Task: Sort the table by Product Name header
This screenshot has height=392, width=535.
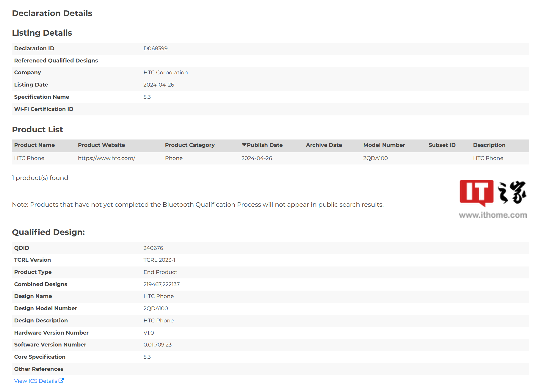Action: 34,145
